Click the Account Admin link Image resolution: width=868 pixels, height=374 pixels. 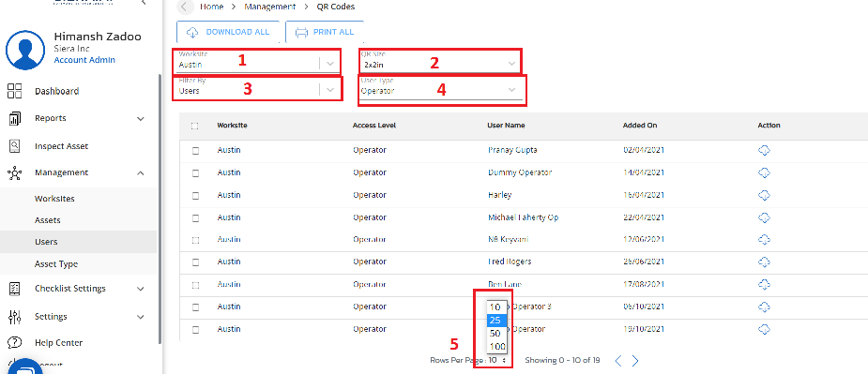pyautogui.click(x=84, y=60)
